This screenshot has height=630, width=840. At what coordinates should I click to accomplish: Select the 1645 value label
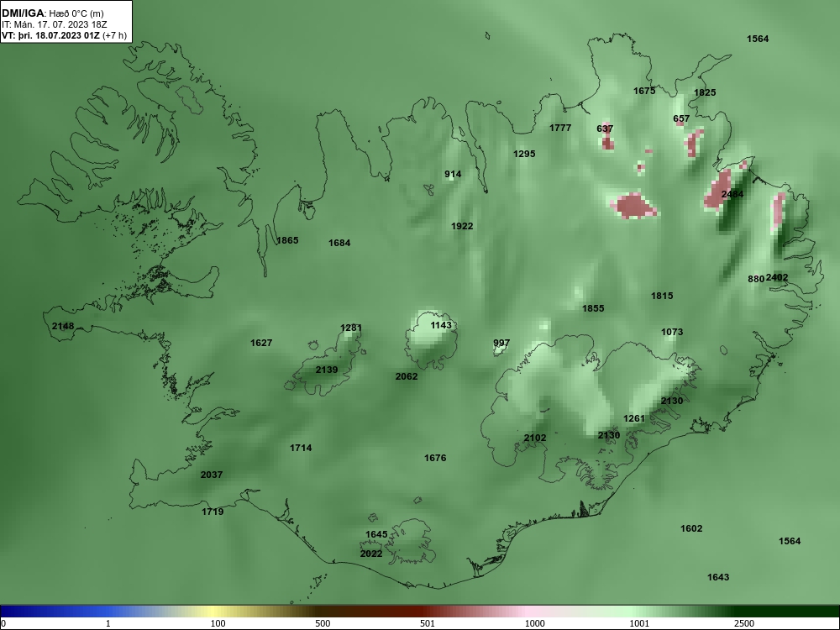point(376,534)
